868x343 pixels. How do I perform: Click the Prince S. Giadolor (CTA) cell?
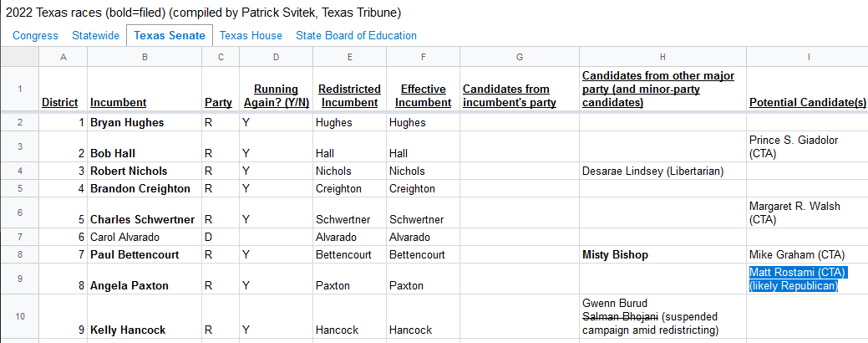(x=807, y=147)
